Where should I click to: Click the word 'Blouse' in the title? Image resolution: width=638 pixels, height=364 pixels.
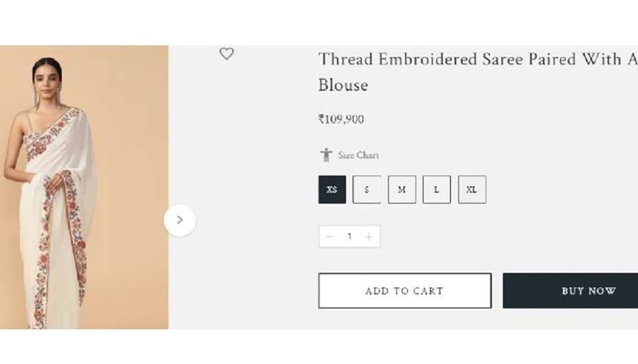343,85
